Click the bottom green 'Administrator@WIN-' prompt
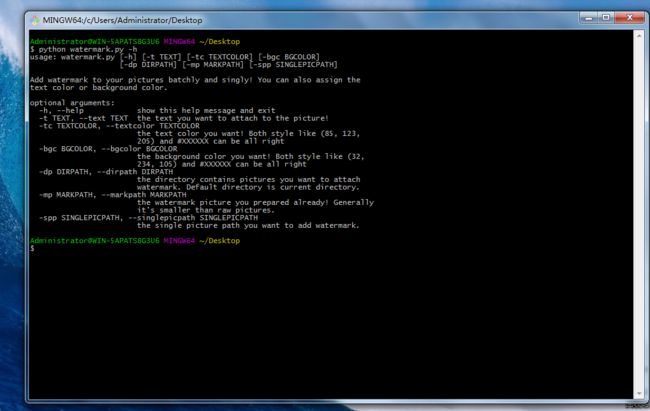The width and height of the screenshot is (650, 411). click(95, 241)
